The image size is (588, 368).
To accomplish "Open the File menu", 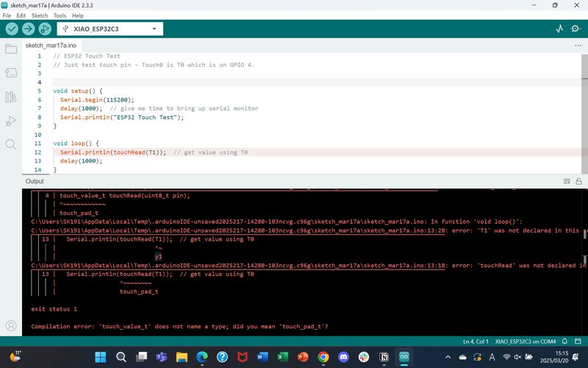I will click(x=7, y=15).
